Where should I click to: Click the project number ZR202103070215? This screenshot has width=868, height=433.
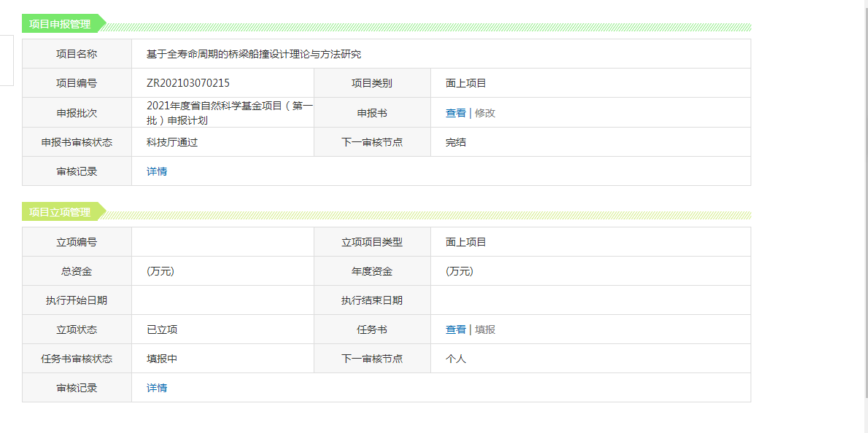pyautogui.click(x=188, y=84)
